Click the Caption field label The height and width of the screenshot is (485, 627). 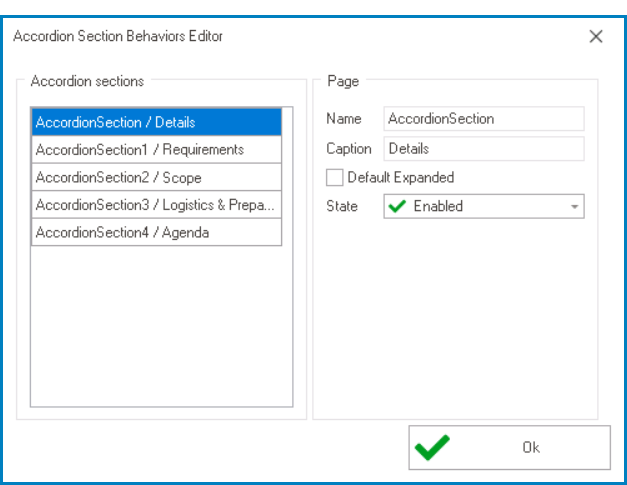click(349, 149)
